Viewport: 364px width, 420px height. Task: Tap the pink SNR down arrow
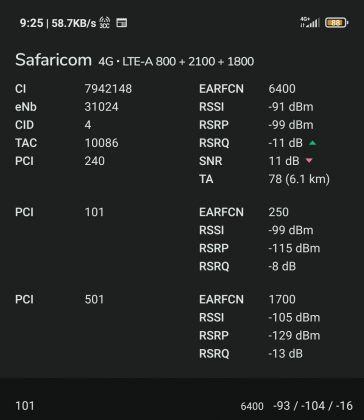[309, 161]
